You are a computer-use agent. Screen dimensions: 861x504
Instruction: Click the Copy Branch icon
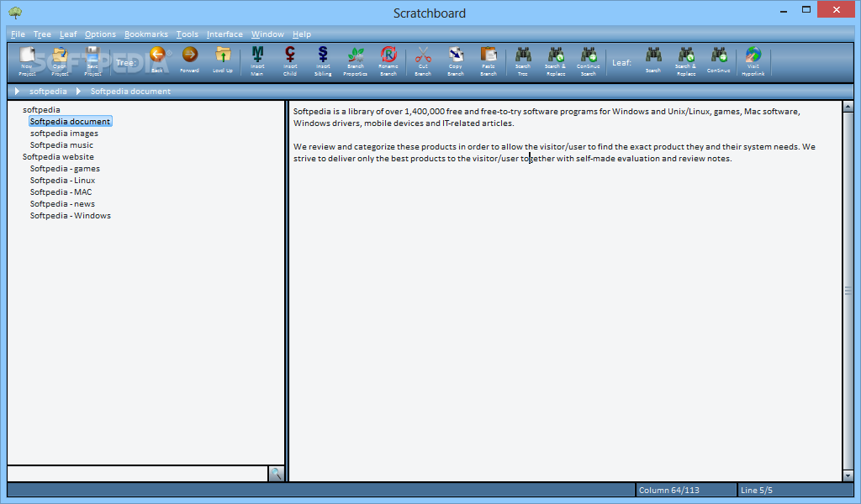click(455, 60)
